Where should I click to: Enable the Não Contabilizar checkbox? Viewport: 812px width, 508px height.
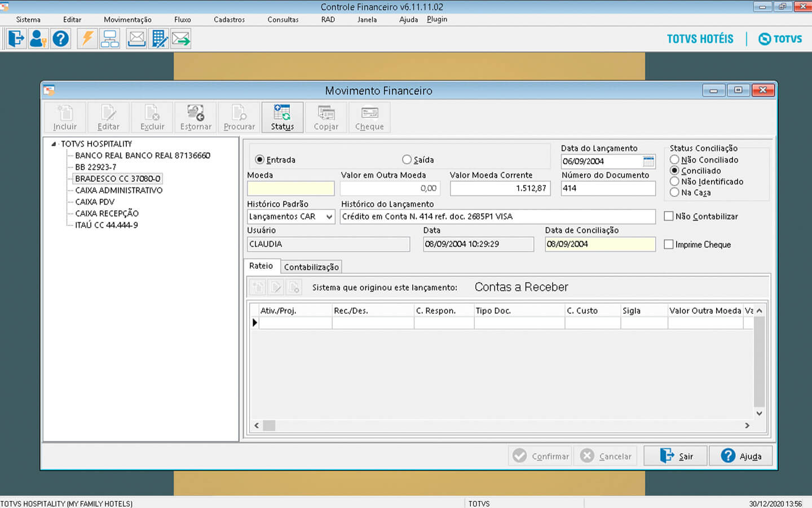click(x=669, y=216)
